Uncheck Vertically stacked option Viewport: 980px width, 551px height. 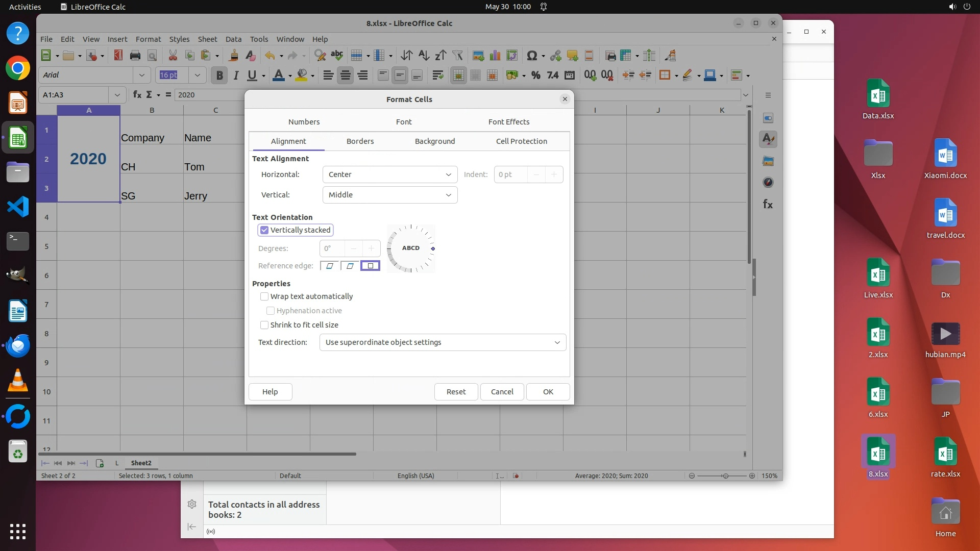264,230
